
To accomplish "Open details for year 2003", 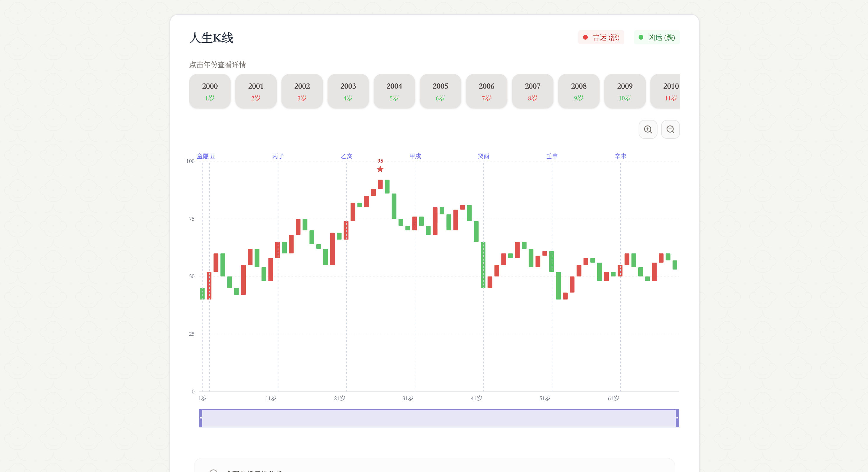I will tap(348, 91).
